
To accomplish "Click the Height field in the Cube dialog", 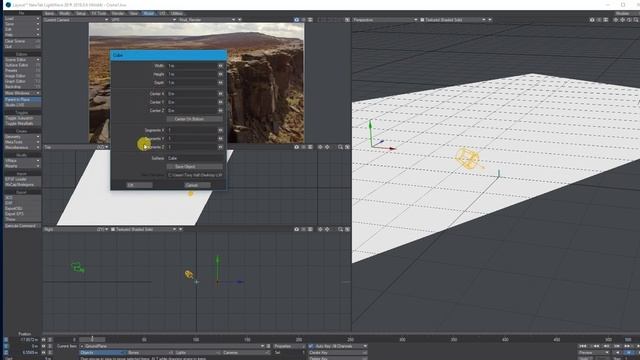I will (x=192, y=74).
